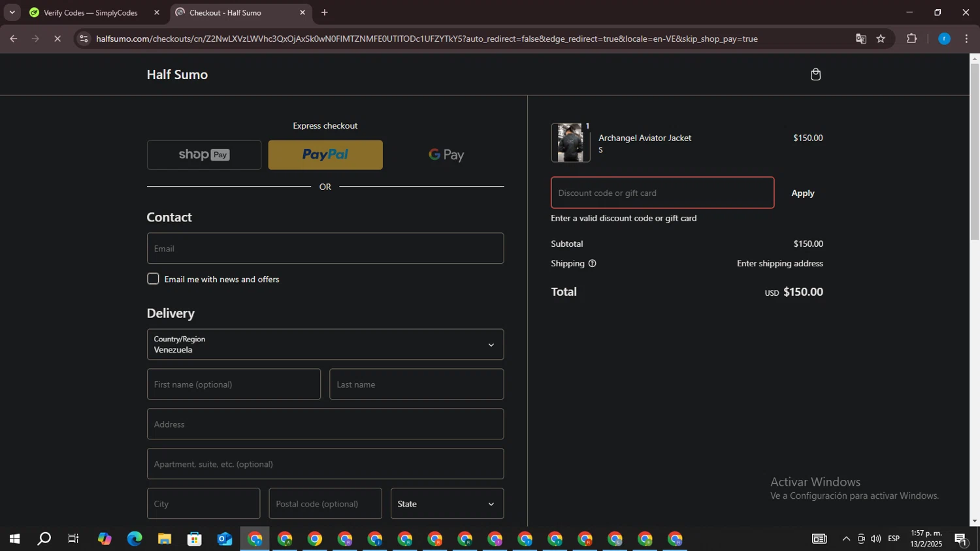The image size is (980, 551).
Task: Click the Archangel Aviator Jacket thumbnail
Action: 570,142
